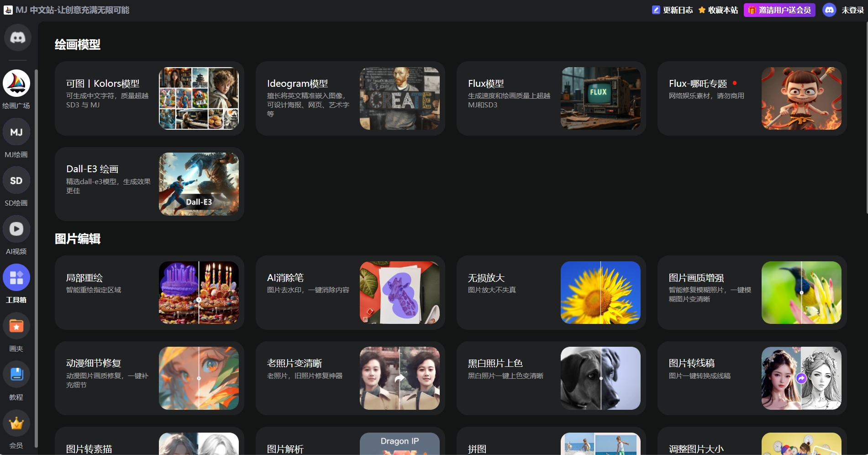Open the AI视频 play icon
Image resolution: width=868 pixels, height=455 pixels.
(x=16, y=229)
